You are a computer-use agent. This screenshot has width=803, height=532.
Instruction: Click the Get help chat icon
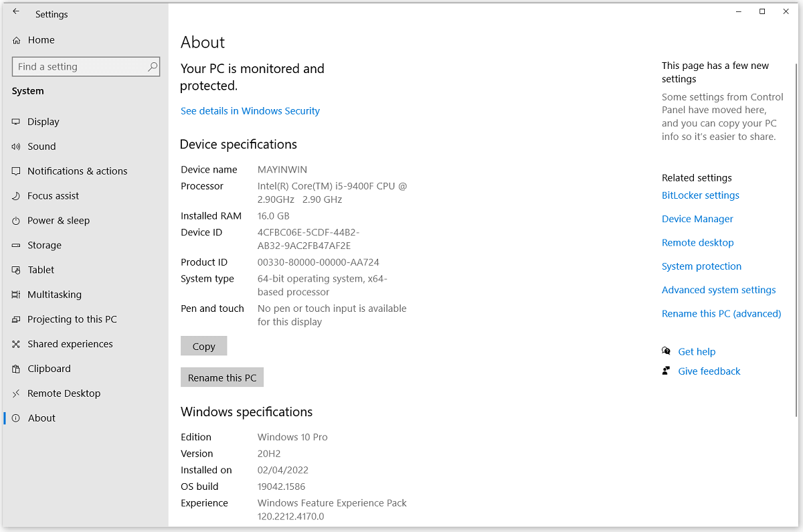[666, 351]
